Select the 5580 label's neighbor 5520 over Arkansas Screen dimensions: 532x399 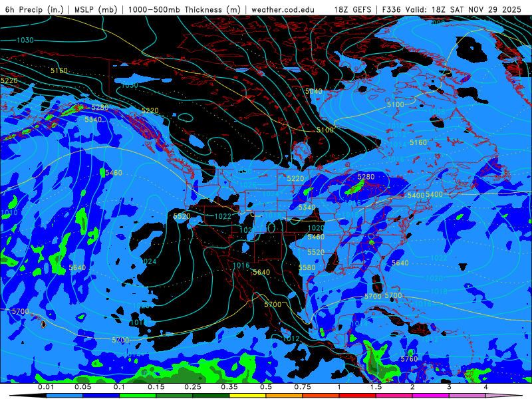tap(316, 252)
